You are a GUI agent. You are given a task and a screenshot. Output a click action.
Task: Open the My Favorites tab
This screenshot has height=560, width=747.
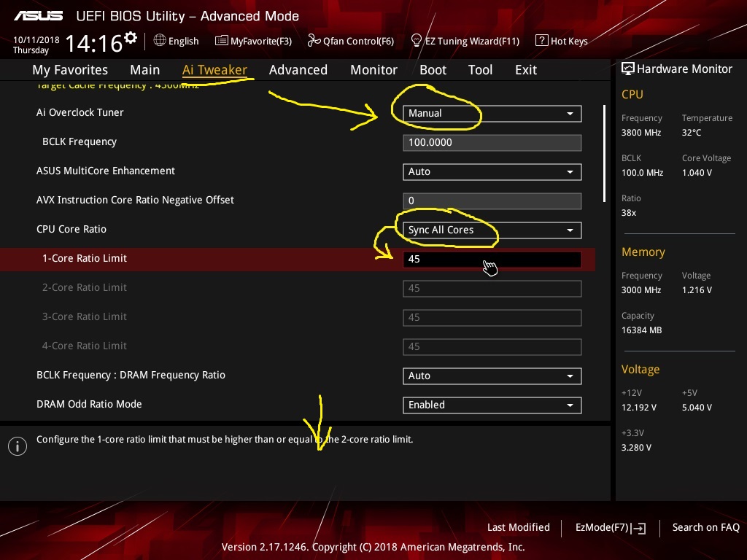70,70
